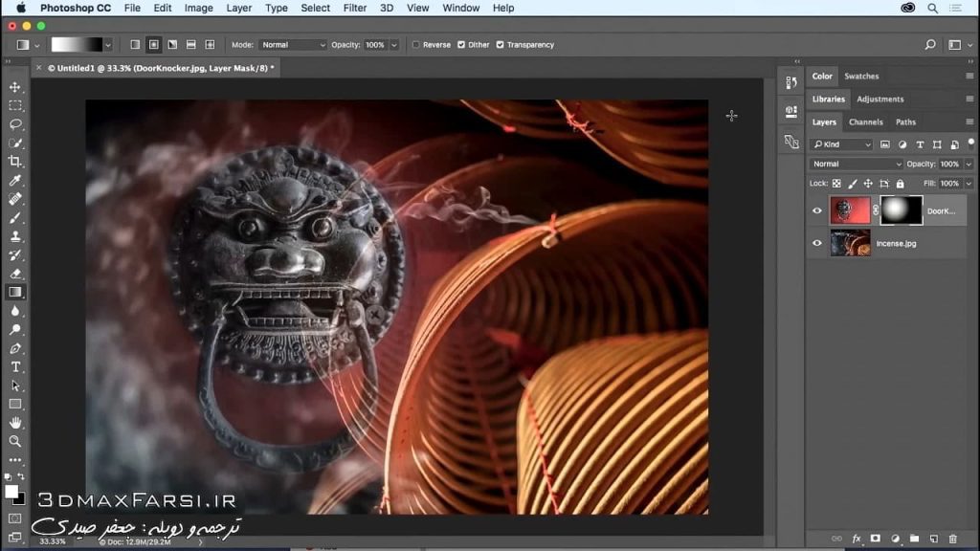Open the layer blending Mode dropdown
This screenshot has width=980, height=551.
click(855, 164)
